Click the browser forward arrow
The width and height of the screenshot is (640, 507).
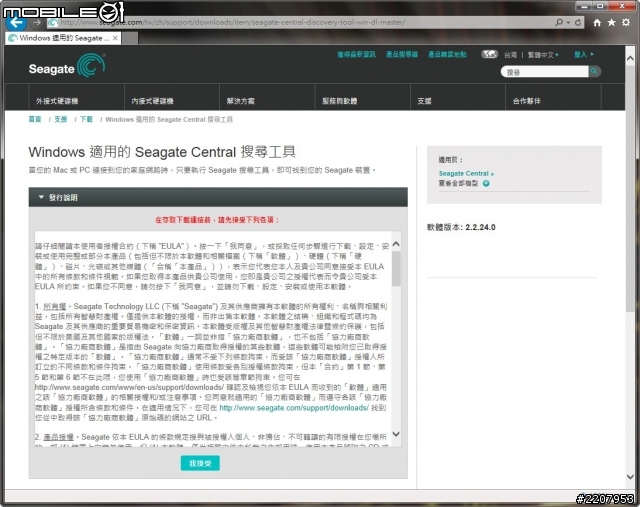point(37,22)
